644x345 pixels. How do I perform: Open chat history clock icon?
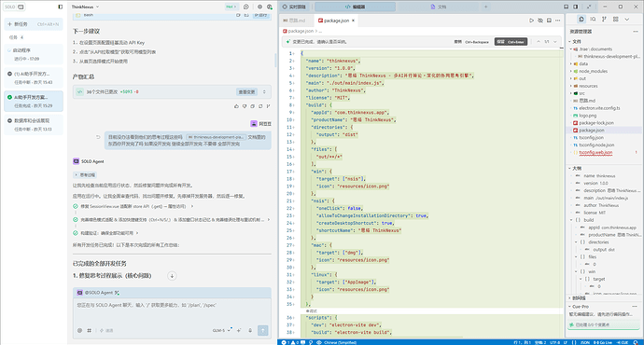pyautogui.click(x=246, y=7)
